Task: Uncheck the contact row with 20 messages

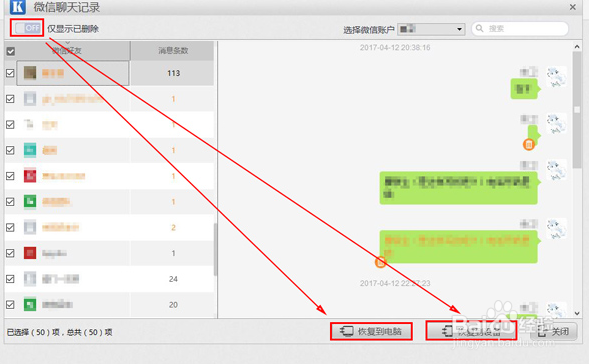Action: [x=11, y=305]
